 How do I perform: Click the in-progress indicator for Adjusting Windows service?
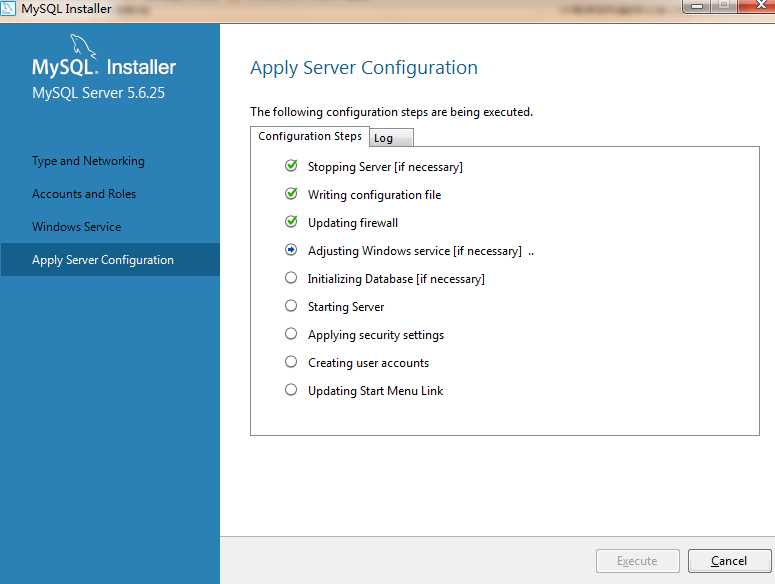[x=291, y=250]
